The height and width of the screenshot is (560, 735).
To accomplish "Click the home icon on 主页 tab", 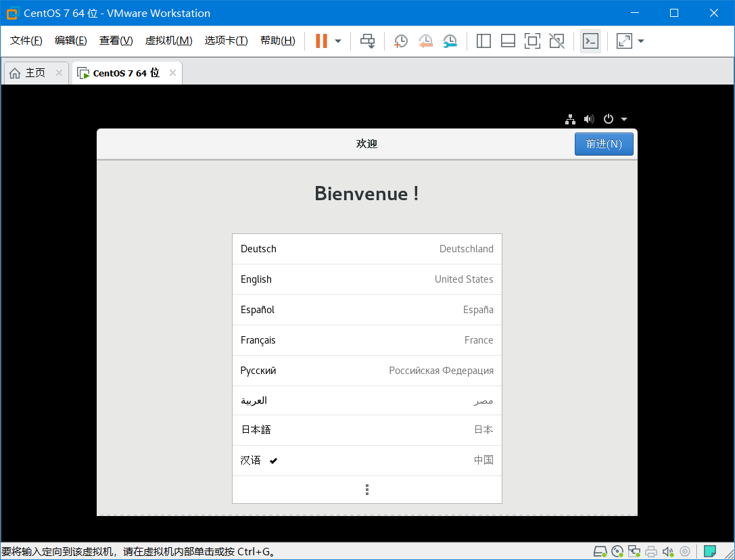I will click(x=15, y=73).
